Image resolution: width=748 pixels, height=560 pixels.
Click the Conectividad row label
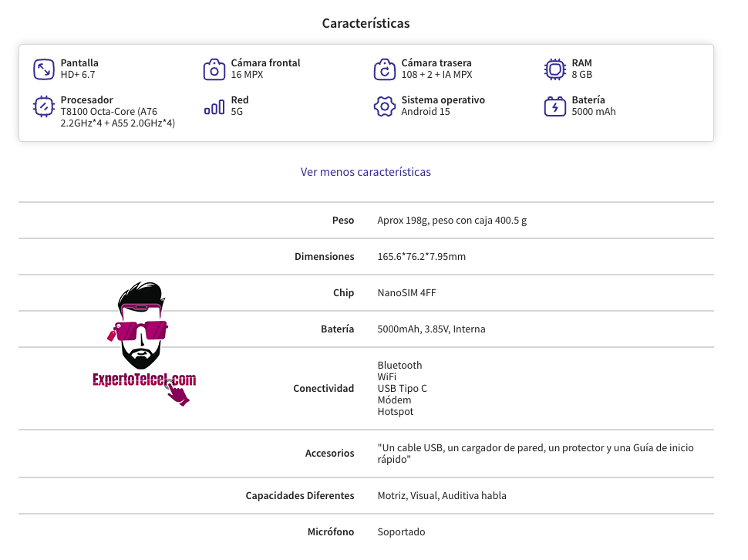point(323,388)
